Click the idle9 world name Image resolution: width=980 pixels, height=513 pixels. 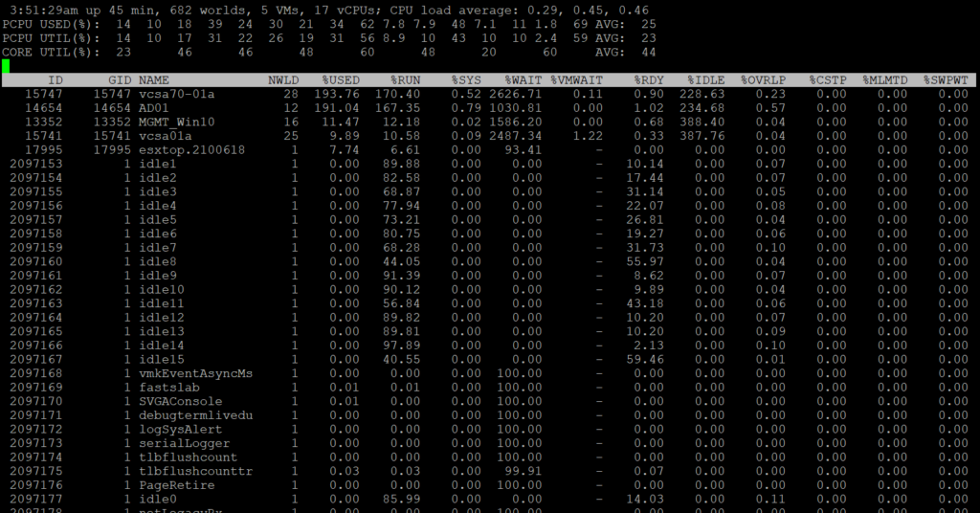pyautogui.click(x=158, y=276)
